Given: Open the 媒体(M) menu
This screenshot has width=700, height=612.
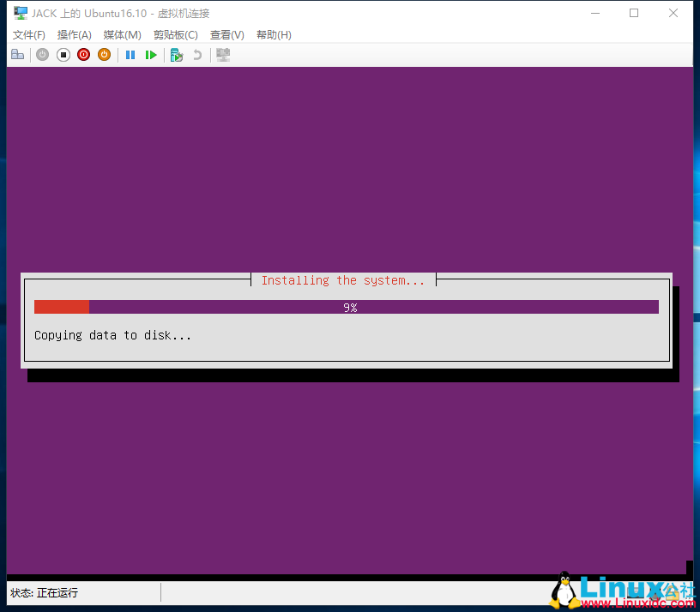Looking at the screenshot, I should [x=122, y=34].
